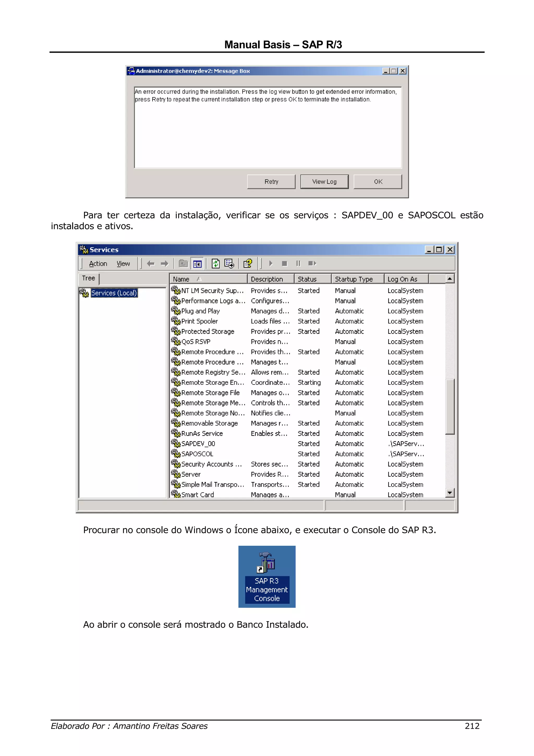
Task: Click the Stop Service icon
Action: tap(285, 263)
